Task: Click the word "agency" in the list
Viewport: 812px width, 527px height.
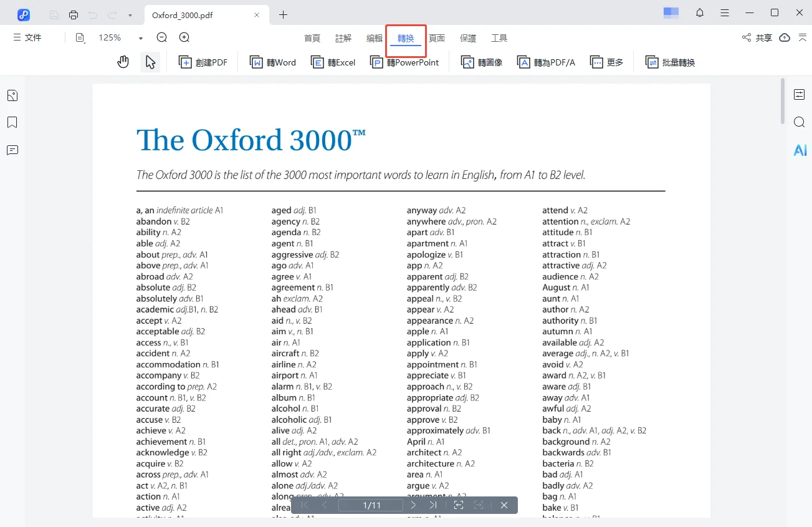Action: (x=286, y=221)
